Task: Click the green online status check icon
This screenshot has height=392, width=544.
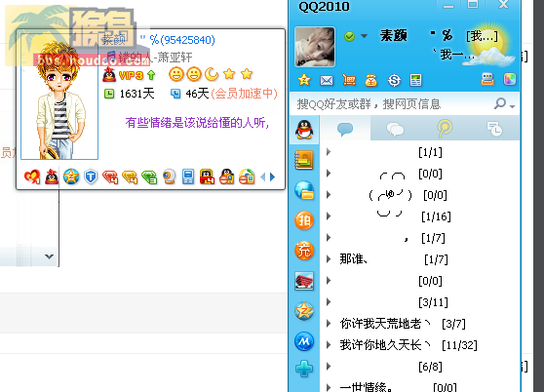Action: (x=349, y=36)
